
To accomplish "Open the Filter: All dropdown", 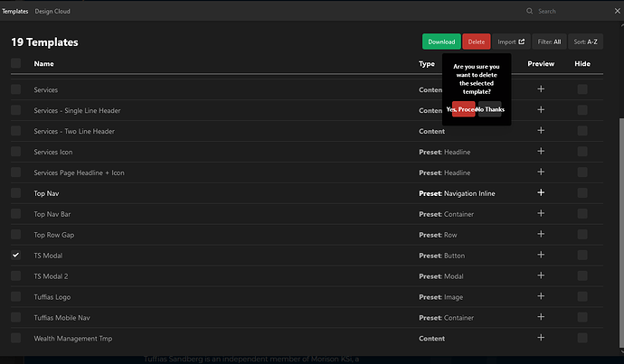I will (x=549, y=42).
